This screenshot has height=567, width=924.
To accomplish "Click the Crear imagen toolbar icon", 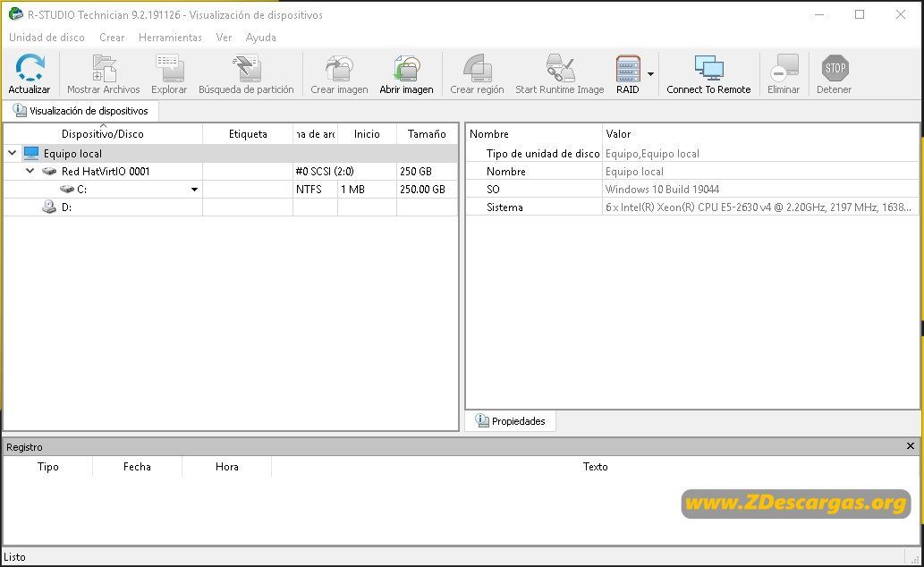I will (339, 68).
